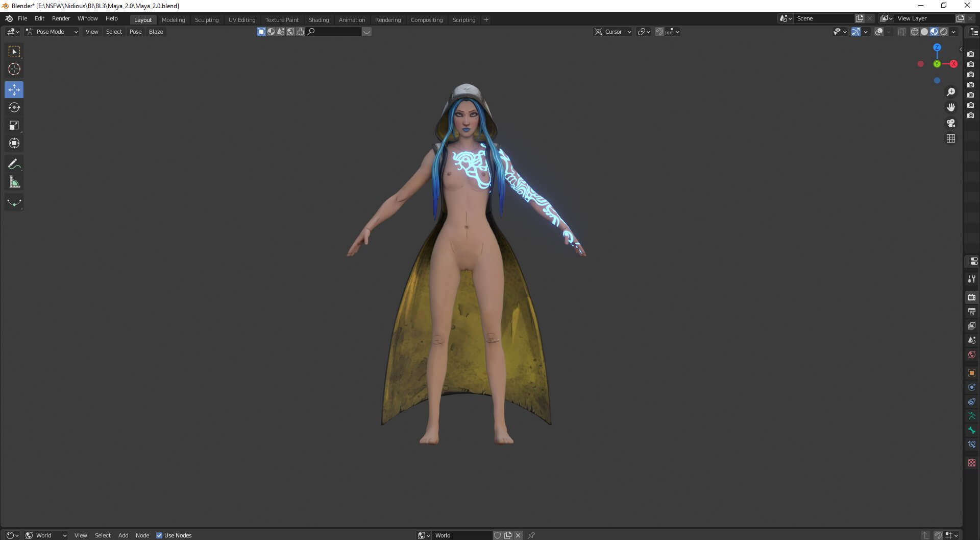
Task: Open the Armature data properties tab
Action: 972,416
